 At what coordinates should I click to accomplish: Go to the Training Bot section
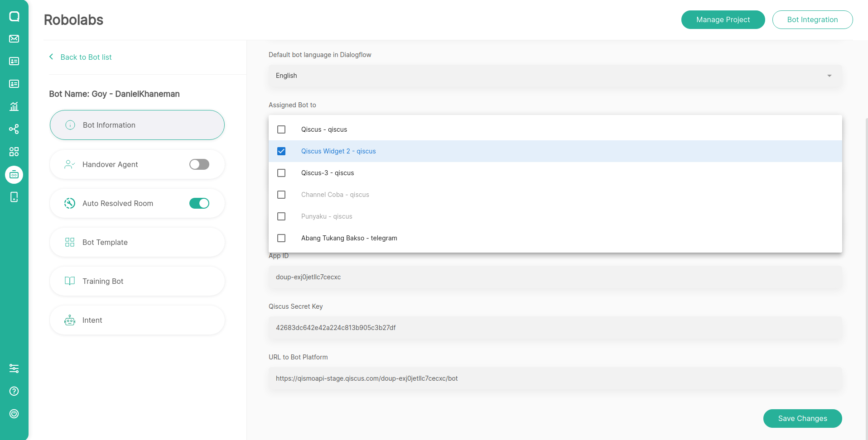click(x=137, y=281)
